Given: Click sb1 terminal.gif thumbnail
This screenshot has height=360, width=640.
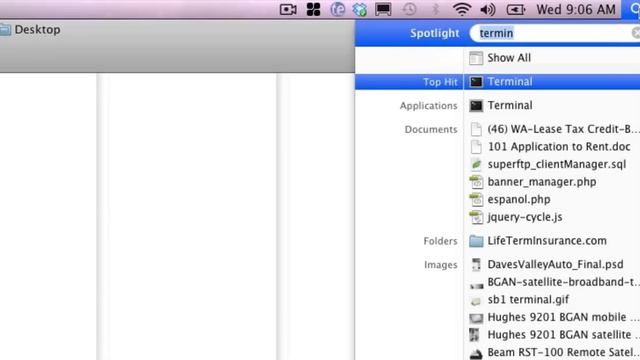Looking at the screenshot, I should 476,302.
